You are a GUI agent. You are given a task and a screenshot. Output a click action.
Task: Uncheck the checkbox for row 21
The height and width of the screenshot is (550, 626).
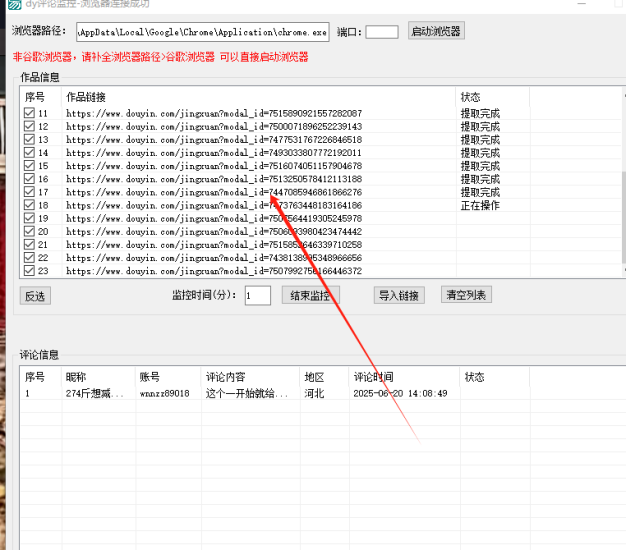[x=29, y=244]
